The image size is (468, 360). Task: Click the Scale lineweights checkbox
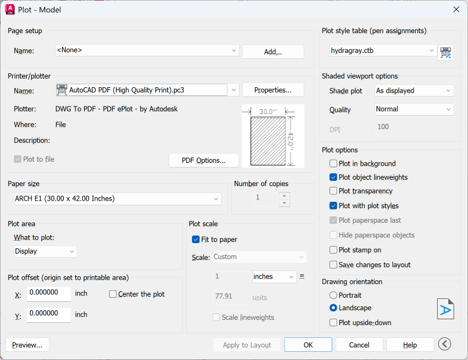click(216, 317)
